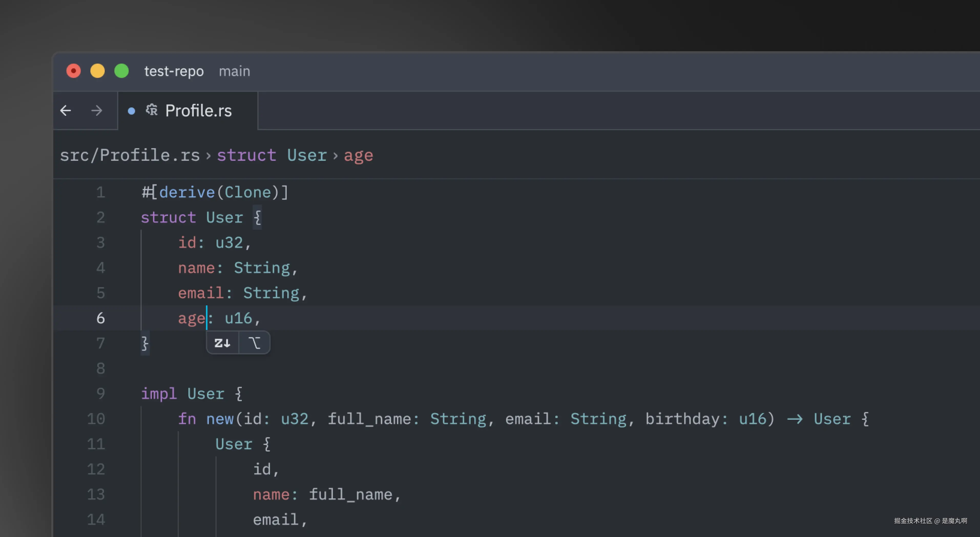Viewport: 980px width, 537px height.
Task: Click the red close window button
Action: 74,71
